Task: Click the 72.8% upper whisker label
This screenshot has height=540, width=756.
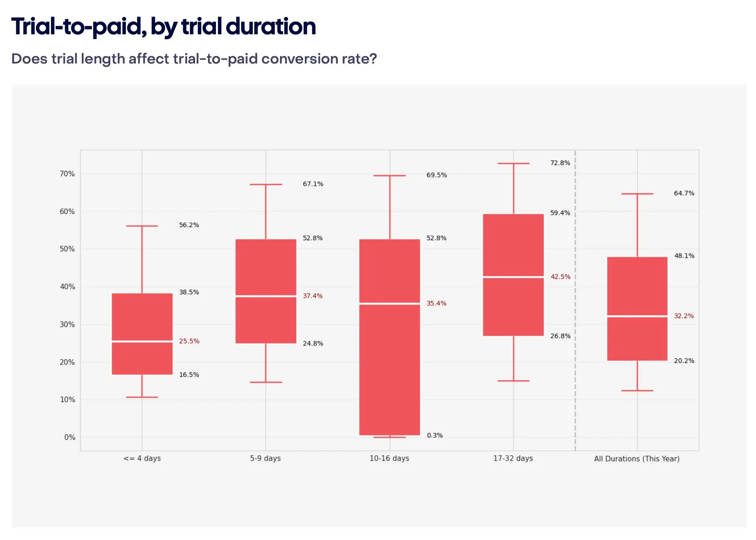Action: (560, 163)
